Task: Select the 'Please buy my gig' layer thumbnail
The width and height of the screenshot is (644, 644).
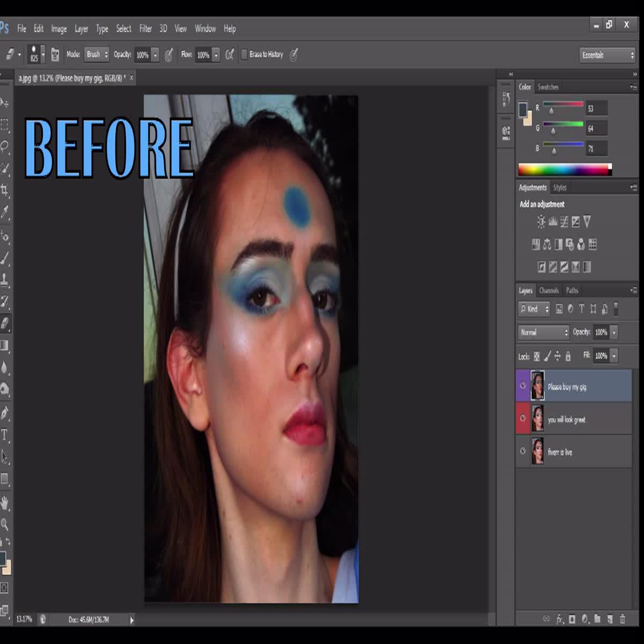Action: tap(537, 386)
